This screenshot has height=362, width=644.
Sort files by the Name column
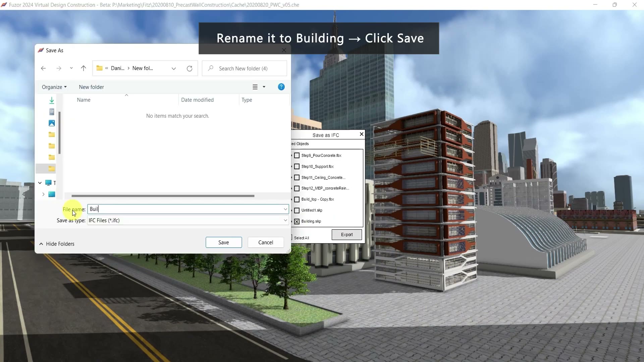coord(84,100)
